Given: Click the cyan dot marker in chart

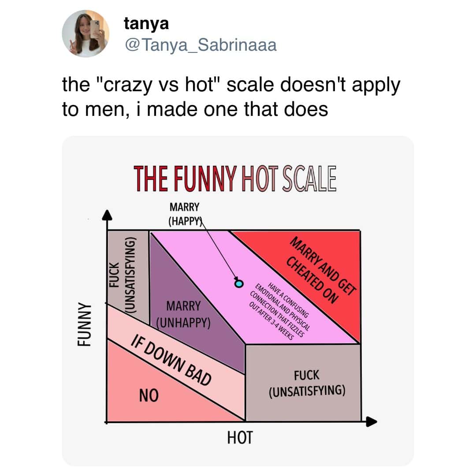Looking at the screenshot, I should point(239,283).
